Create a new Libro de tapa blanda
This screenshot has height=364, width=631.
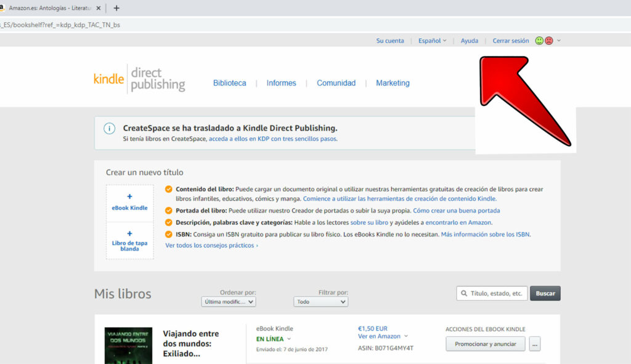(x=129, y=241)
